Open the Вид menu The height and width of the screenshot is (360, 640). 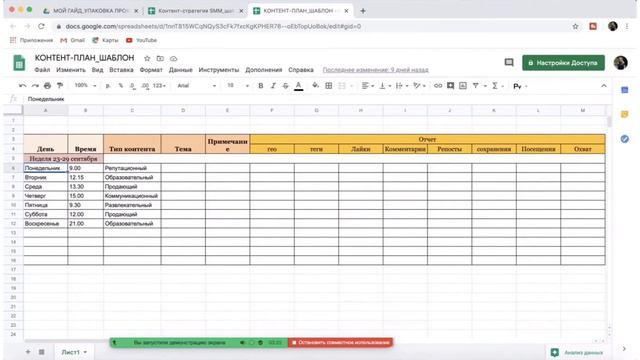pos(98,70)
